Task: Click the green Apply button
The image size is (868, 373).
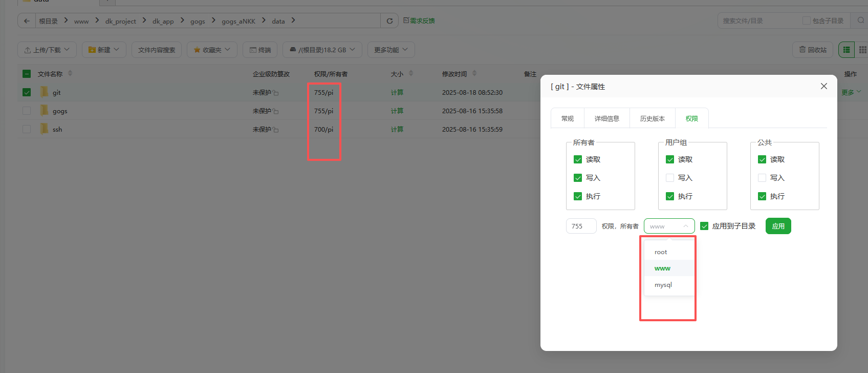Action: pyautogui.click(x=778, y=226)
